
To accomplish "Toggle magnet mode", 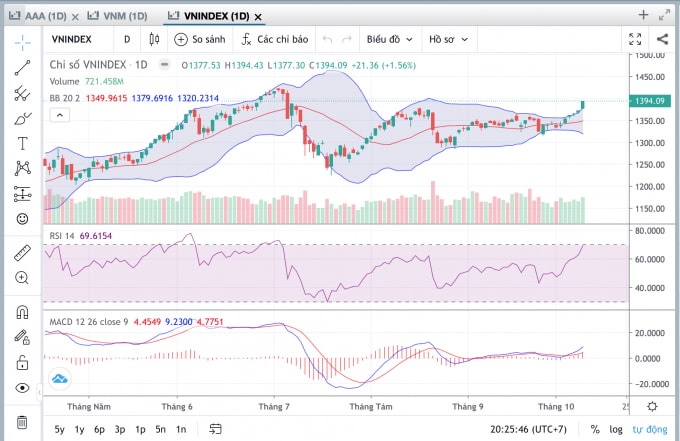I will tap(22, 312).
